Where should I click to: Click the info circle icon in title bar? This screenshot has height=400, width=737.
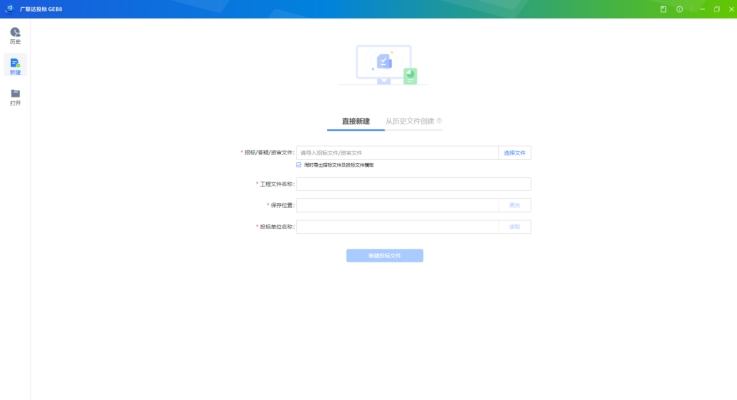click(679, 9)
